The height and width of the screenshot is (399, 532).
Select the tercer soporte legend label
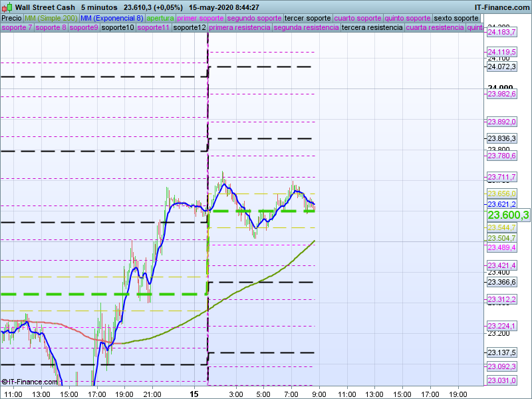point(307,18)
